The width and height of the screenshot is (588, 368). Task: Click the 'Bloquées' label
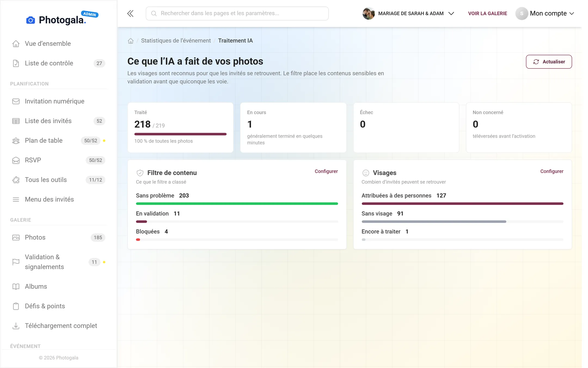point(148,231)
